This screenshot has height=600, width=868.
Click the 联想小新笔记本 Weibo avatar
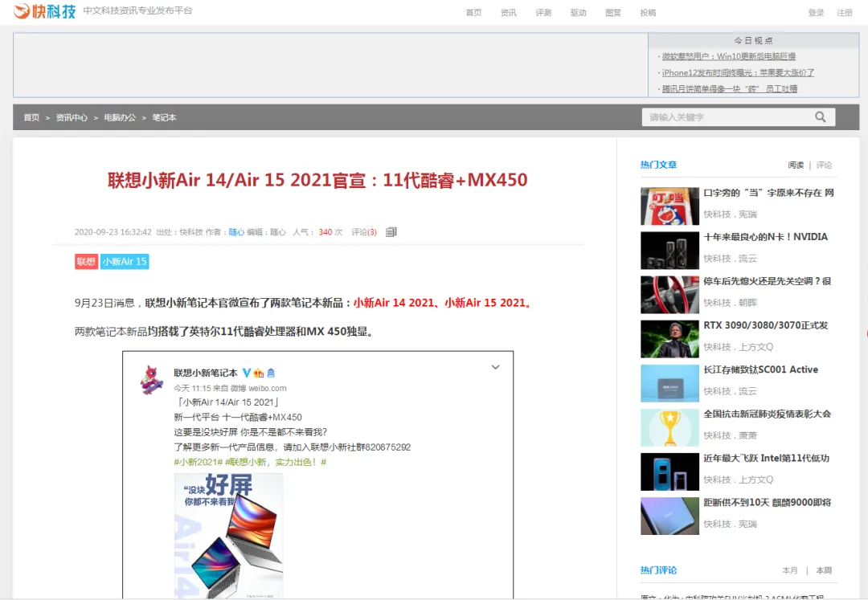pyautogui.click(x=151, y=379)
